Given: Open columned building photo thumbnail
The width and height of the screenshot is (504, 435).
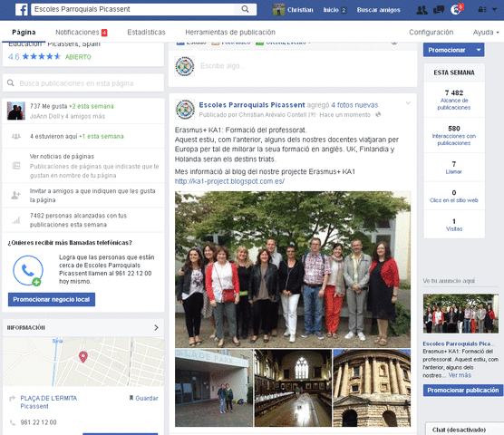Looking at the screenshot, I should coord(372,388).
